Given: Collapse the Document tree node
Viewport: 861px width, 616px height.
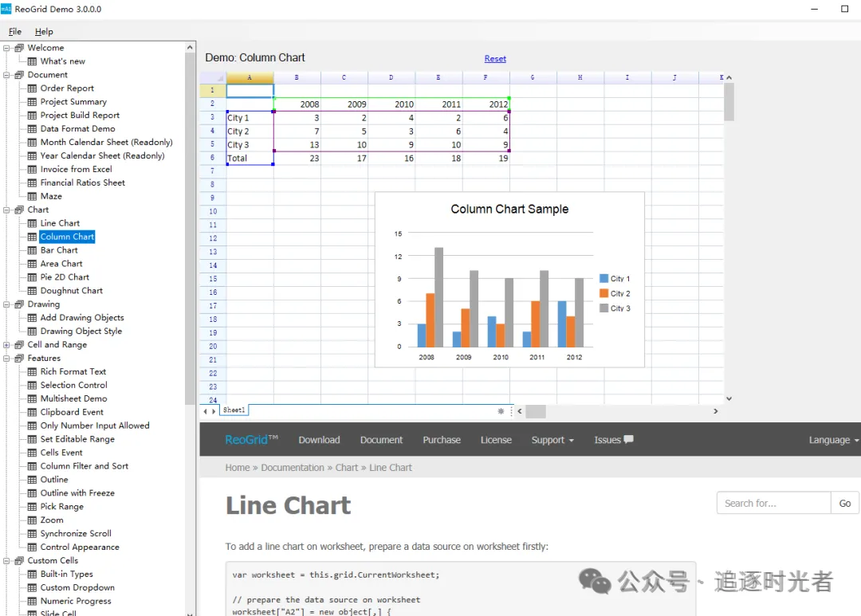Looking at the screenshot, I should (x=6, y=75).
